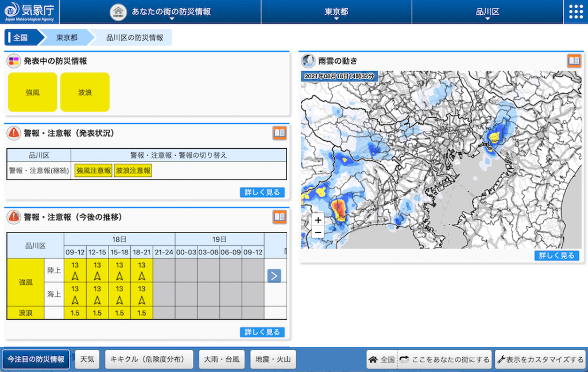This screenshot has height=372, width=588.
Task: Open help book icon beside 警報・注意報（発表状況）
Action: (279, 133)
